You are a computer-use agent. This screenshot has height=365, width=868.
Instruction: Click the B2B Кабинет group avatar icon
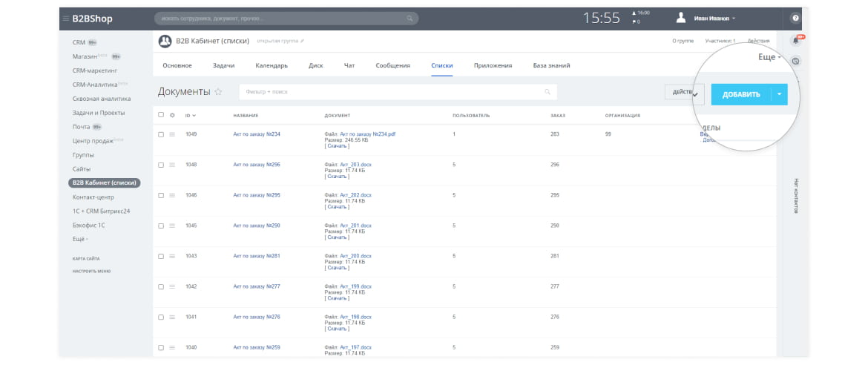pyautogui.click(x=165, y=41)
